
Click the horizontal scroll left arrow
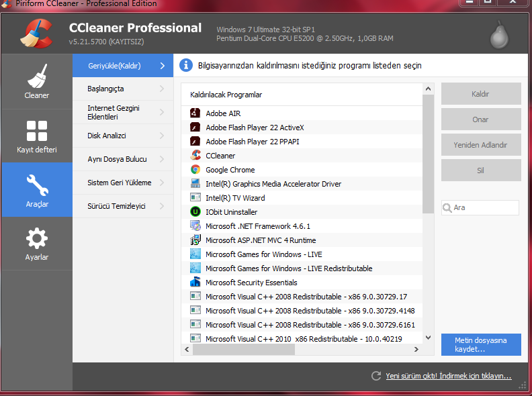[187, 349]
